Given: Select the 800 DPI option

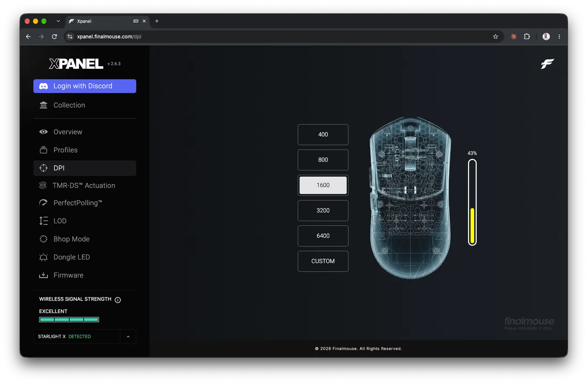Looking at the screenshot, I should pyautogui.click(x=323, y=160).
